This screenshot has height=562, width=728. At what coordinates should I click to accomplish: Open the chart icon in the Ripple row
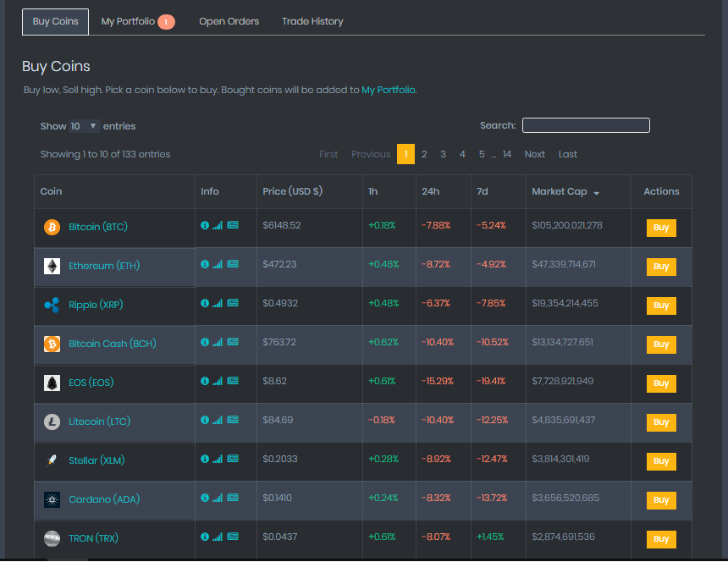pos(218,303)
